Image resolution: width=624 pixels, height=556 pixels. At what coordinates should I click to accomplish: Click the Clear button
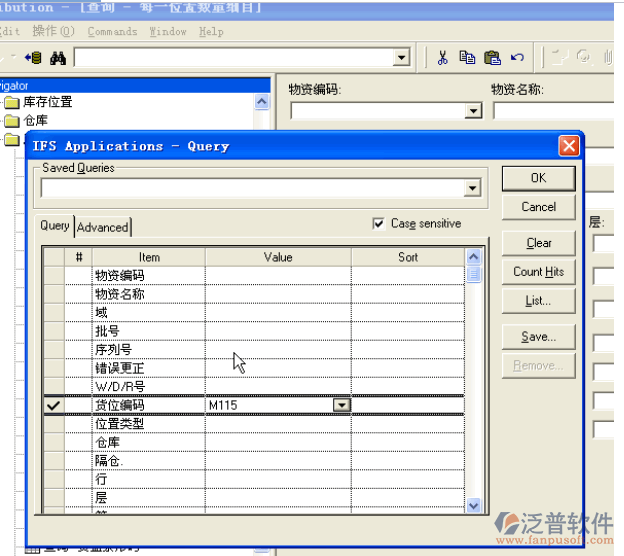point(538,243)
